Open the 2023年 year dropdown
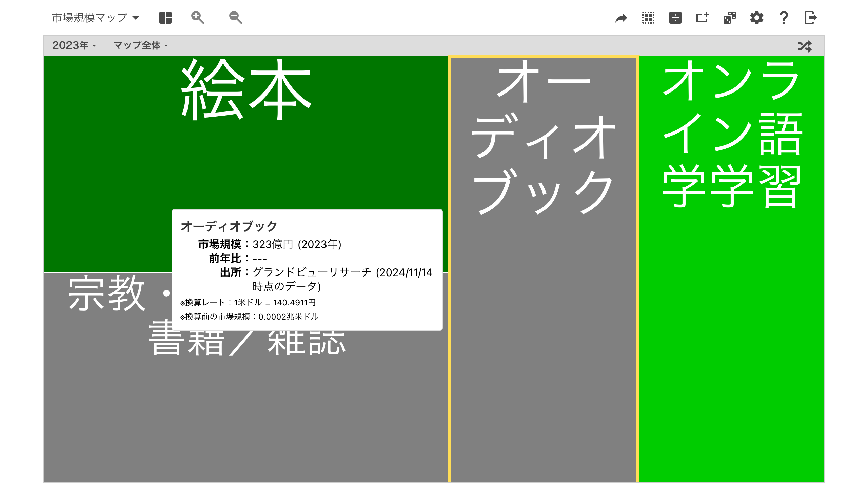 [74, 45]
